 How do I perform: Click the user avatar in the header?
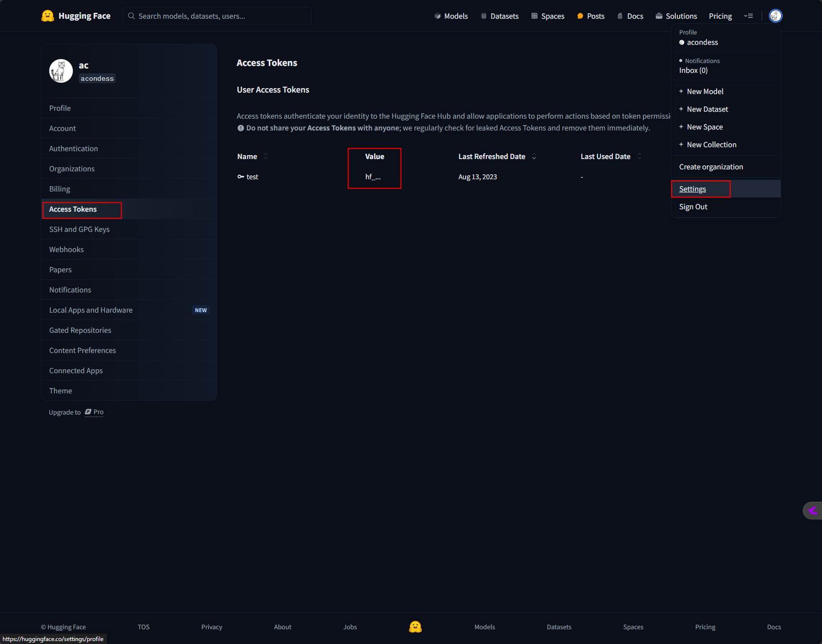[x=775, y=16]
